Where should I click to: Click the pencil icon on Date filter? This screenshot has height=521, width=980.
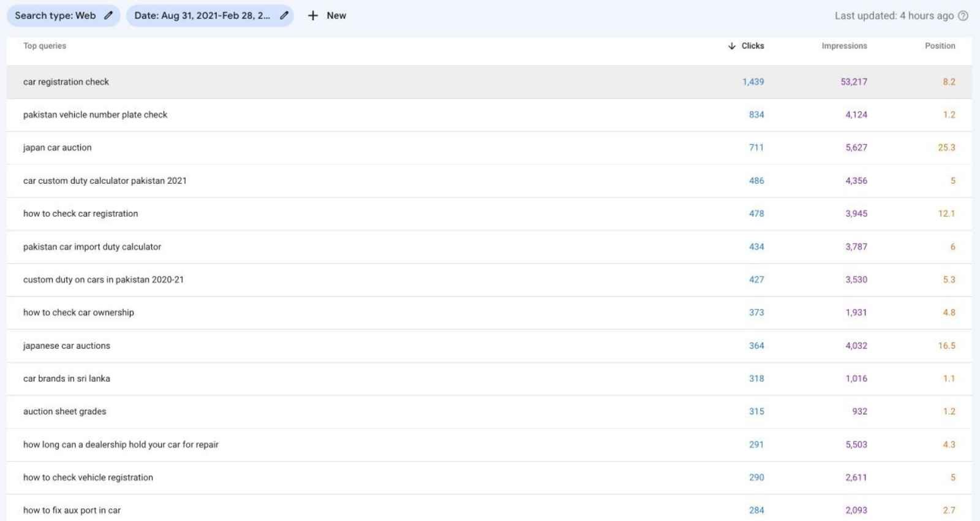tap(284, 16)
